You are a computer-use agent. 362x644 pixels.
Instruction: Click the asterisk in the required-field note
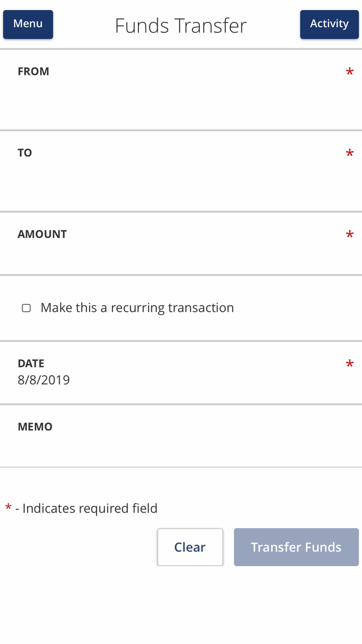(x=9, y=508)
